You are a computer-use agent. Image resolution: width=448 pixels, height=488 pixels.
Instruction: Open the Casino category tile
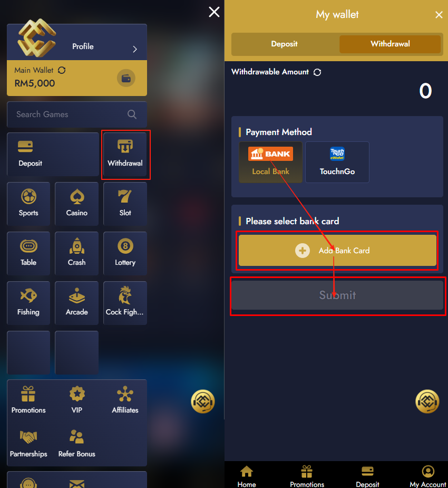tap(77, 204)
